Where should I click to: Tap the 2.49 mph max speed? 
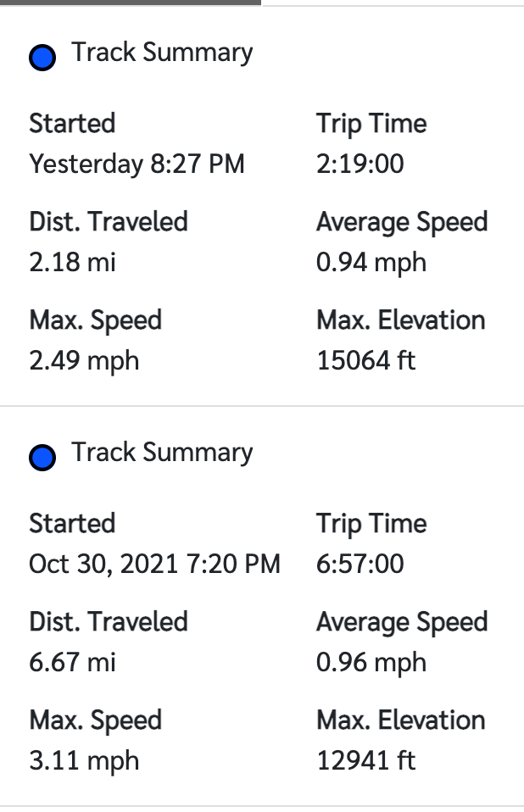pos(84,361)
